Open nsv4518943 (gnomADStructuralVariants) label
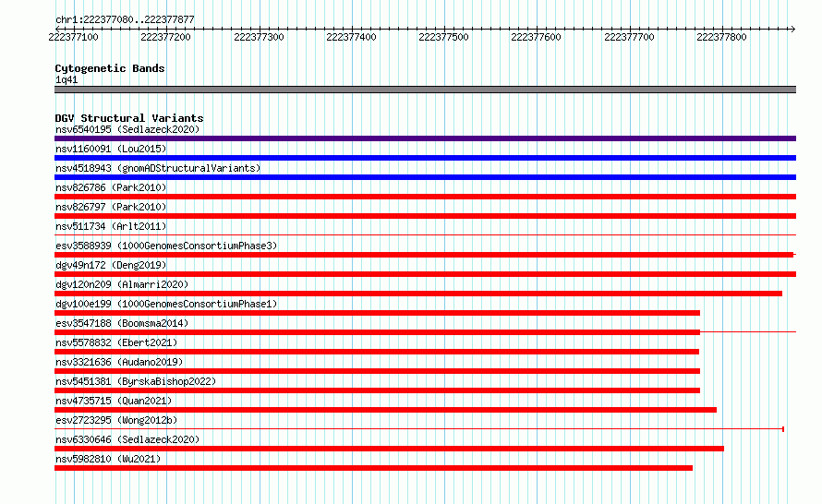This screenshot has width=822, height=504. point(158,168)
